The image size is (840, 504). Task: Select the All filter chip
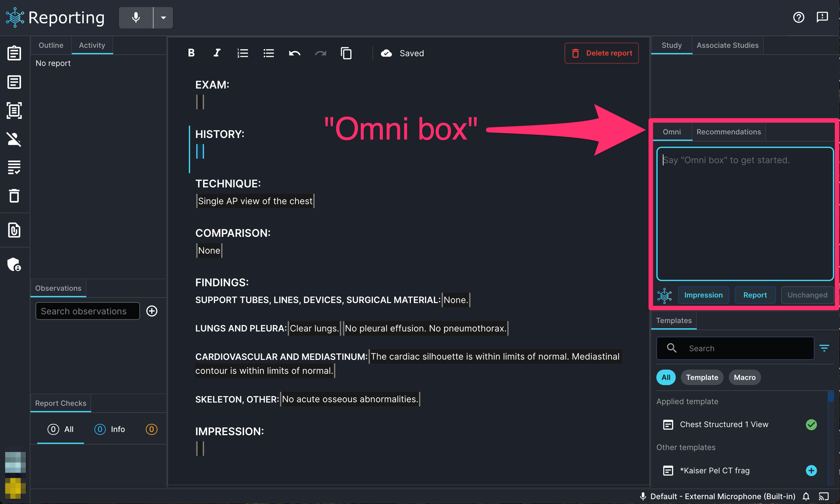(x=666, y=377)
